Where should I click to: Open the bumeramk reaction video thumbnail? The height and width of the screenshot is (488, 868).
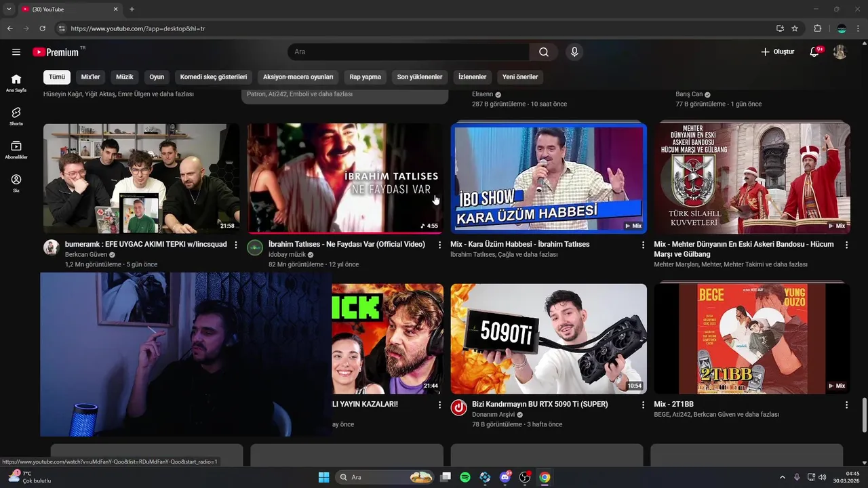click(142, 178)
